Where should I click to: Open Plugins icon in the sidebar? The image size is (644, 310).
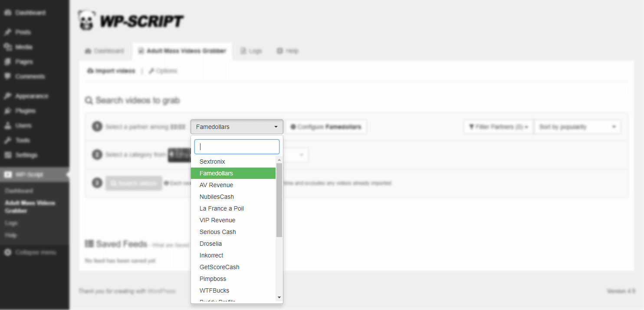tap(7, 111)
